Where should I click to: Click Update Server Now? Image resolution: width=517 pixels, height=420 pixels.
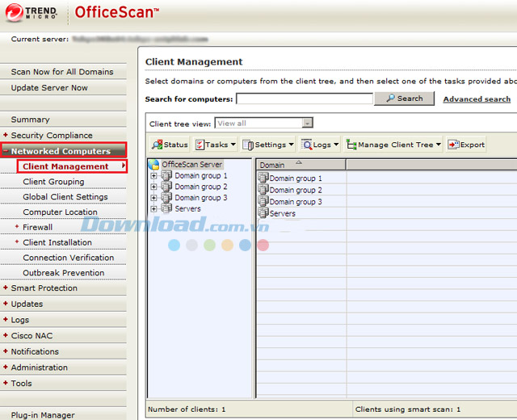(49, 88)
